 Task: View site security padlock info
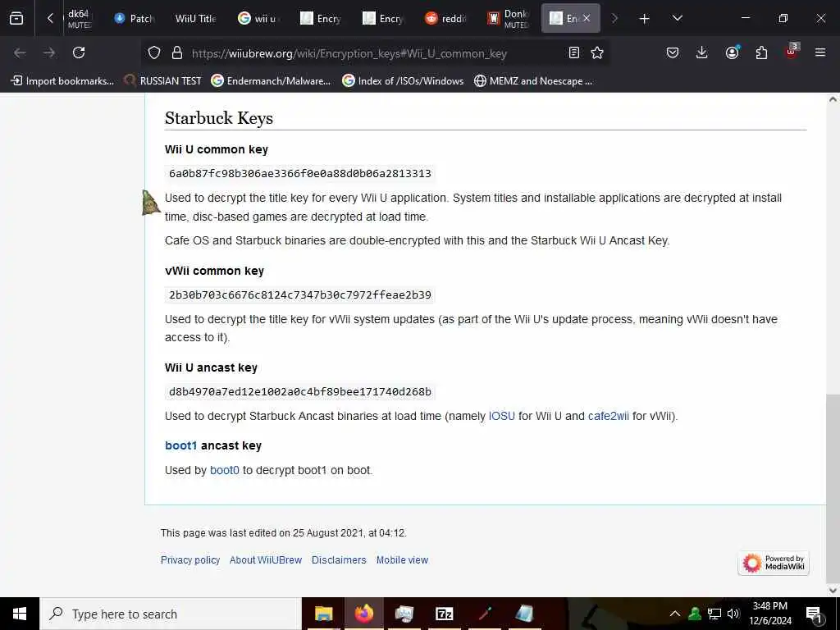click(177, 52)
